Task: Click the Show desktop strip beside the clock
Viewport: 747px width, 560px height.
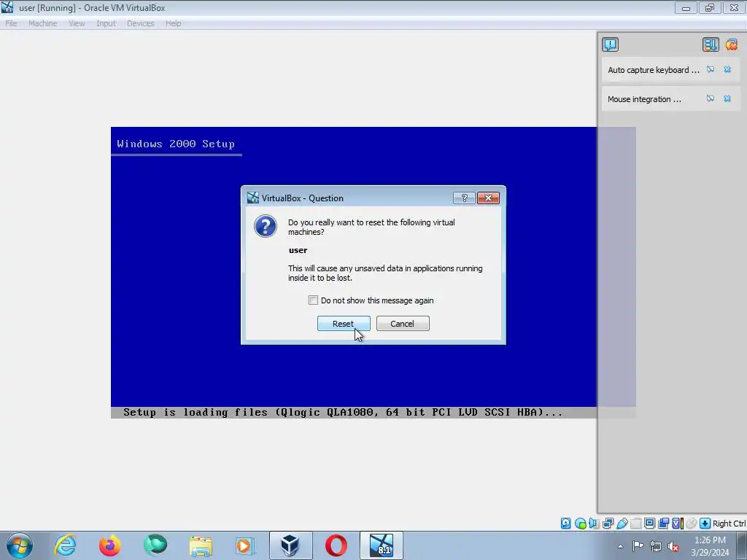Action: (742, 545)
